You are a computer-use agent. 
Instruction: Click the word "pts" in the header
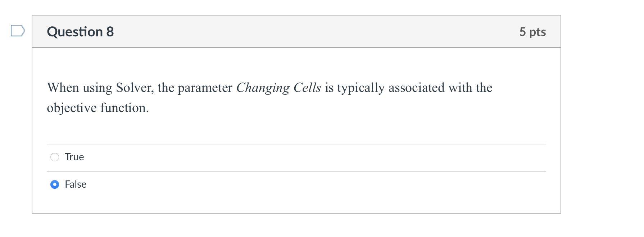coord(538,32)
